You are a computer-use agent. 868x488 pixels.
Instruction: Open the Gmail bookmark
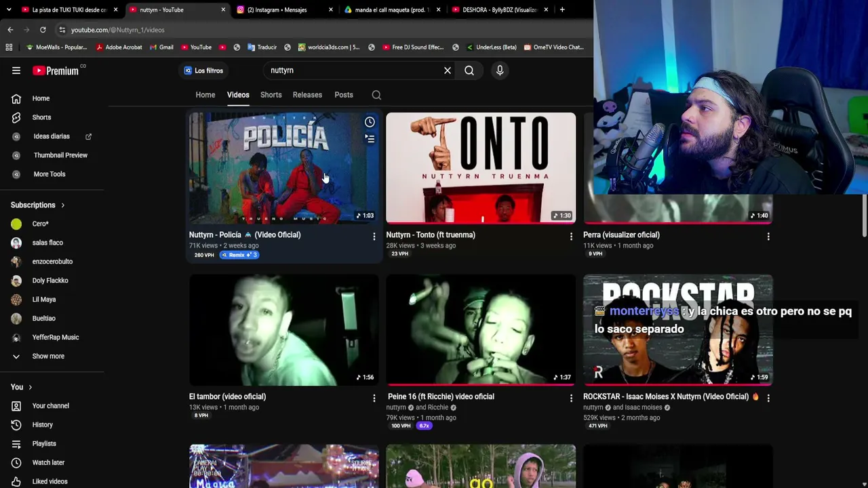[161, 47]
